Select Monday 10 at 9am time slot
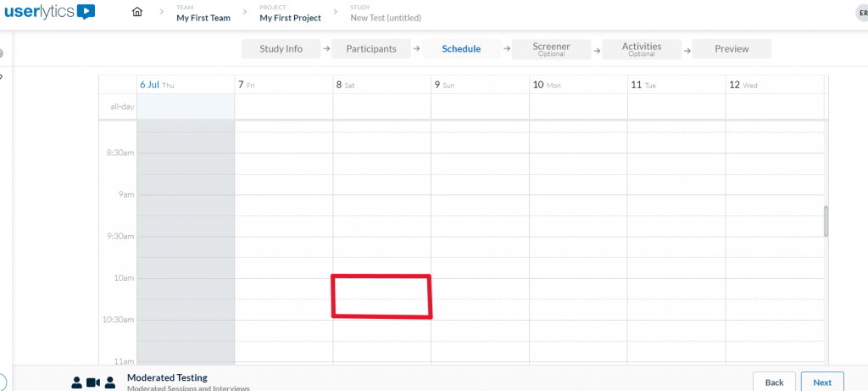This screenshot has height=391, width=868. [x=578, y=204]
